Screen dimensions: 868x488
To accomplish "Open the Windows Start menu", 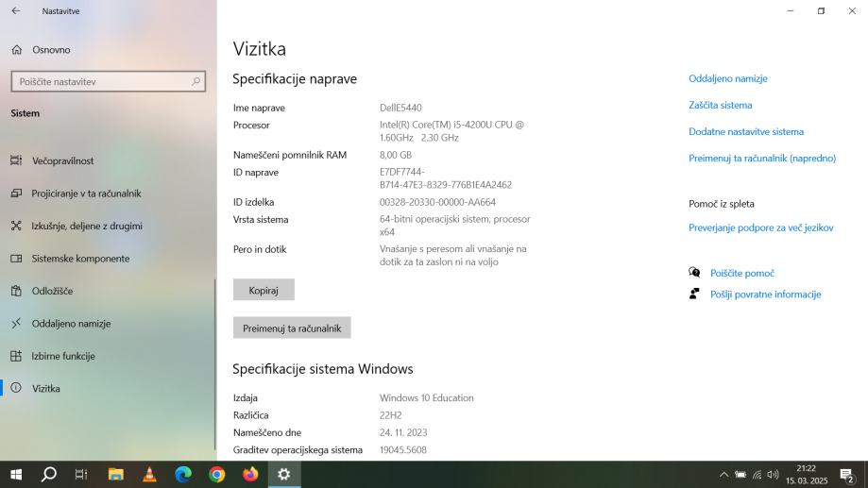I will 16,474.
